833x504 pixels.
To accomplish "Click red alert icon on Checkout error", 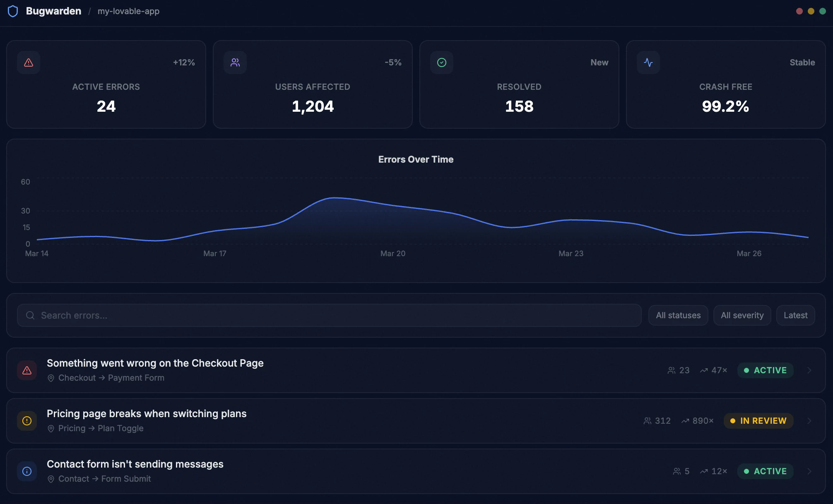I will pyautogui.click(x=27, y=370).
